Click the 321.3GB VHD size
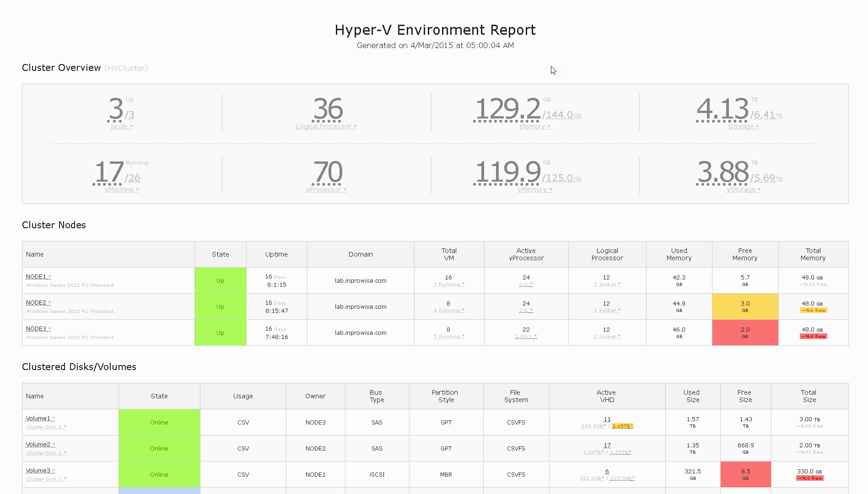The image size is (868, 494). click(590, 478)
